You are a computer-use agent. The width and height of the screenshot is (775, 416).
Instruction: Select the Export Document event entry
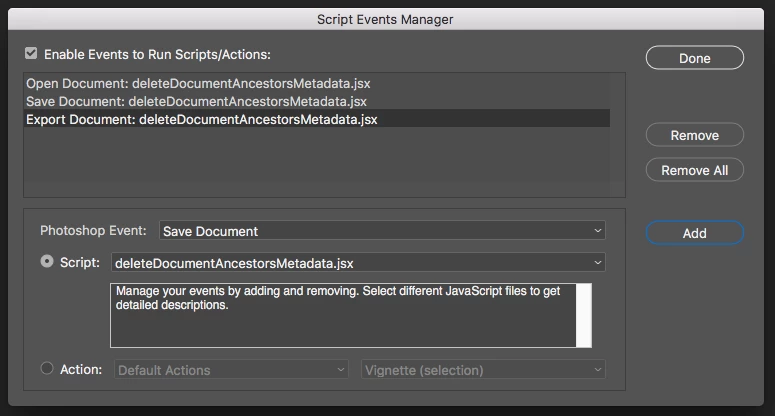coord(202,119)
